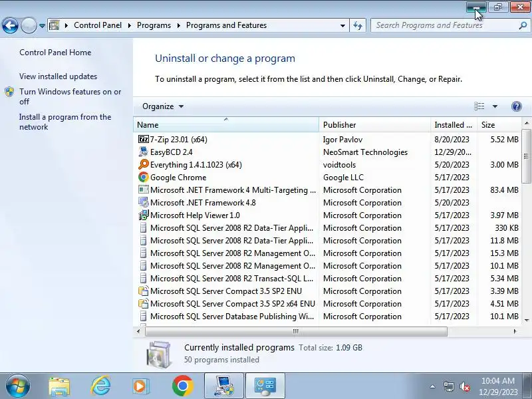Open Turn Windows features on or off
This screenshot has width=532, height=399.
(70, 96)
